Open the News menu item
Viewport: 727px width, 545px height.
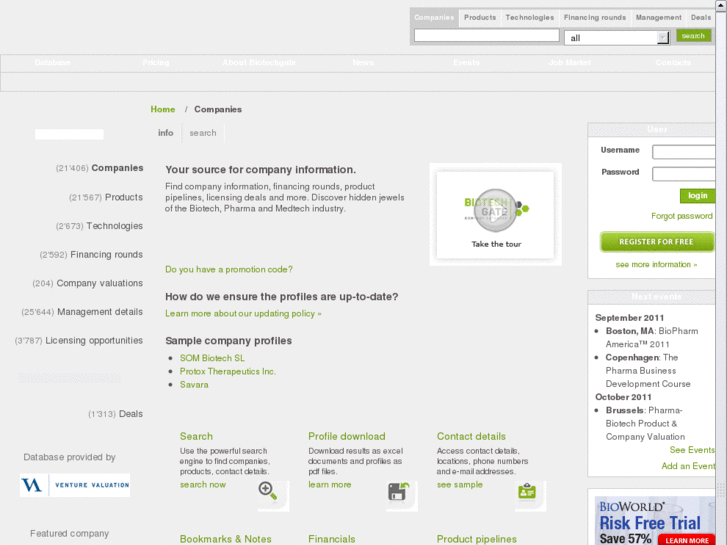pyautogui.click(x=363, y=63)
